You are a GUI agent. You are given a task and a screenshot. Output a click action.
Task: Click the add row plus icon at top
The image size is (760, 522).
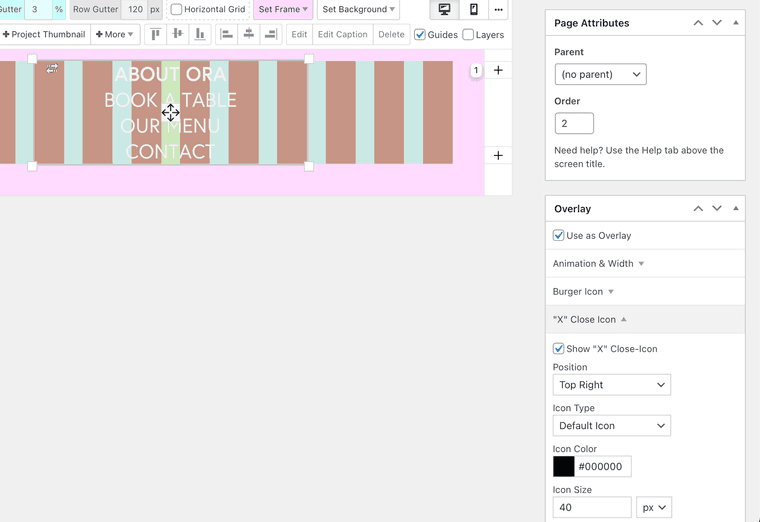click(x=498, y=71)
